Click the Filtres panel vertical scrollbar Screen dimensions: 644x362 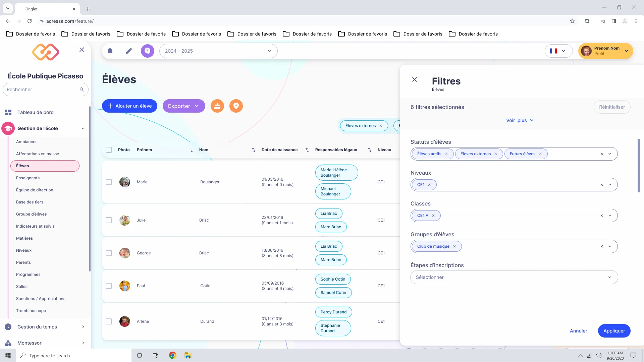(x=639, y=166)
